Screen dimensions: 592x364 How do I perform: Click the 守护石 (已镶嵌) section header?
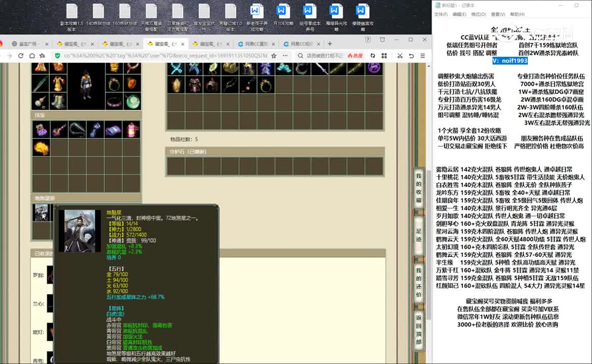pos(275,152)
